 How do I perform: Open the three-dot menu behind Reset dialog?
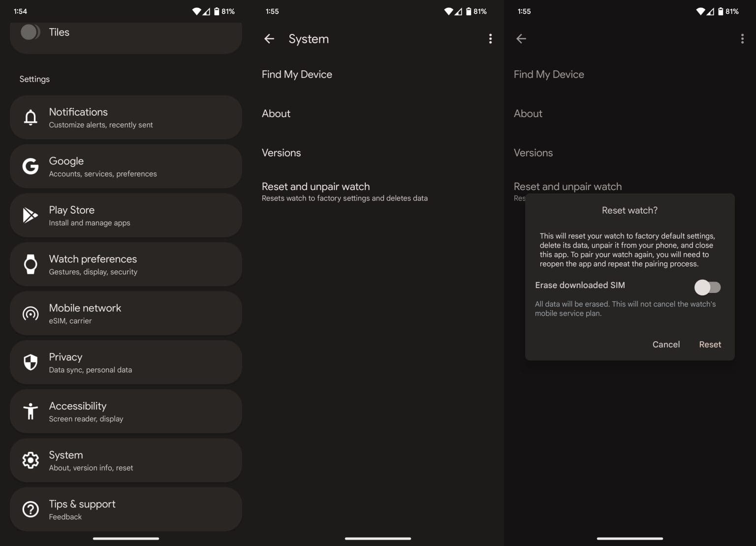(742, 39)
